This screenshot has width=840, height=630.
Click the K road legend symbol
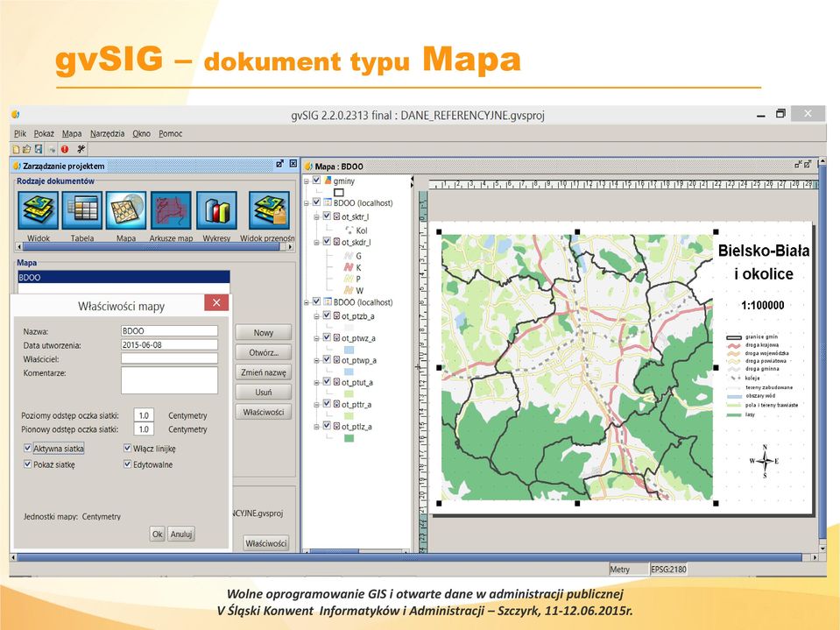point(349,267)
